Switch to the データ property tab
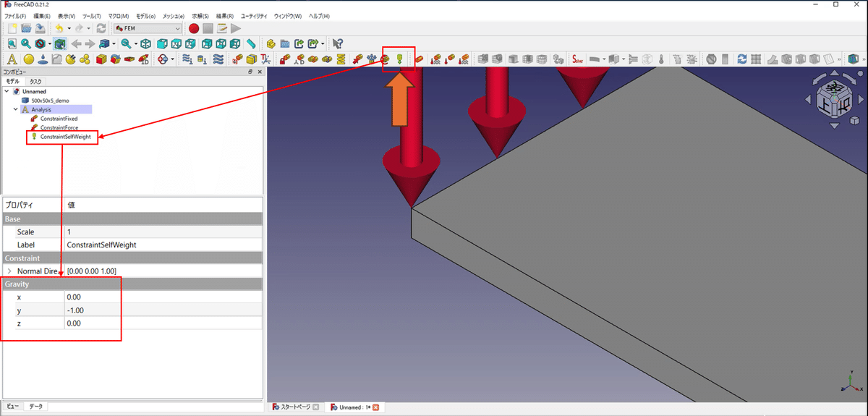 [x=36, y=407]
